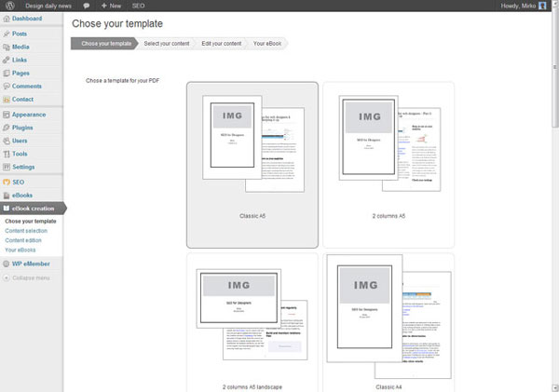Click the Tools icon in sidebar
Viewport: 559px width, 392px height.
(7, 154)
